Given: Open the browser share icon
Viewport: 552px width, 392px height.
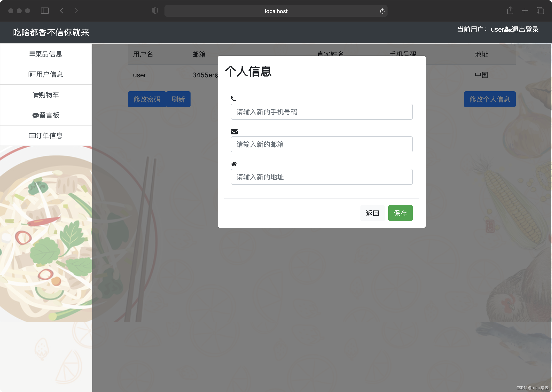Looking at the screenshot, I should pos(510,11).
